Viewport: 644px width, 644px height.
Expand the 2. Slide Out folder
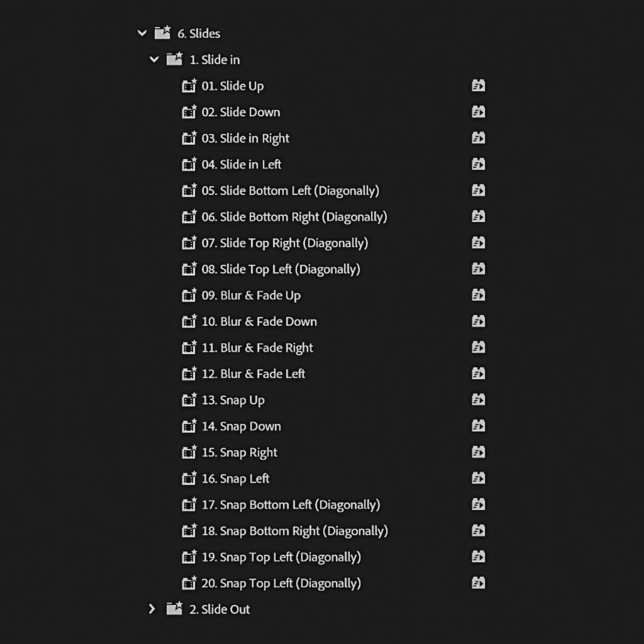click(152, 609)
